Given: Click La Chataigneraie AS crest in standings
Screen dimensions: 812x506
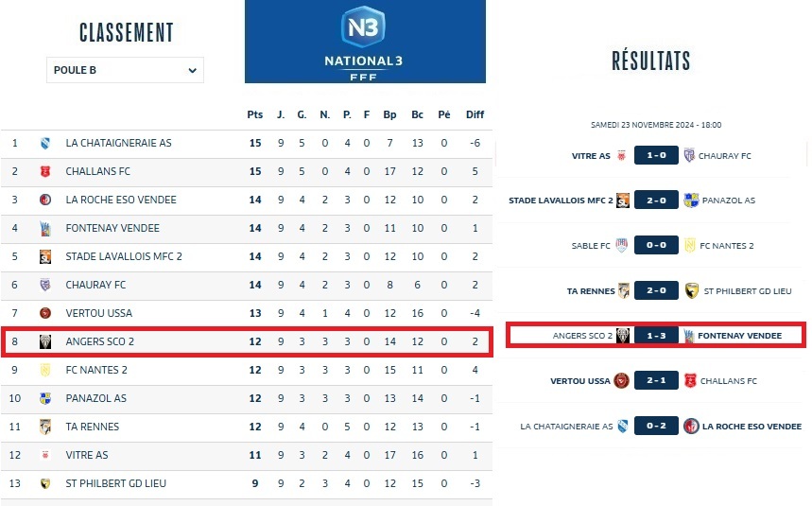Looking at the screenshot, I should tap(44, 143).
